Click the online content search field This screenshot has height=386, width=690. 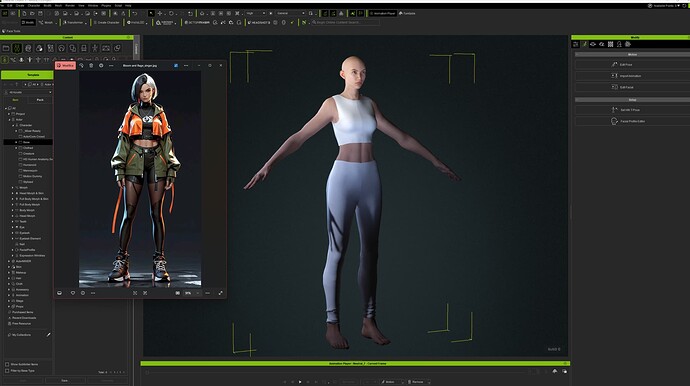click(x=345, y=22)
